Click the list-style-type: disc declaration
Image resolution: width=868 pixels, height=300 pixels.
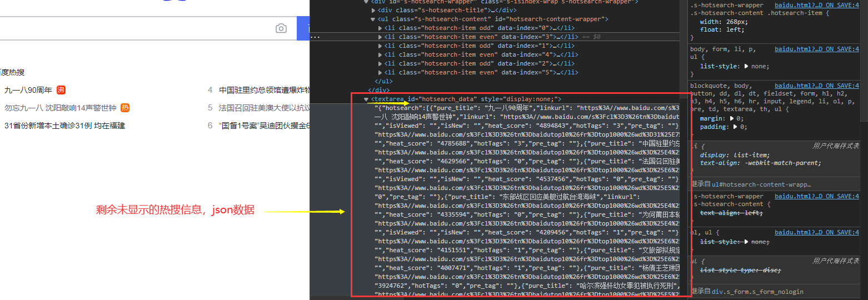[740, 270]
